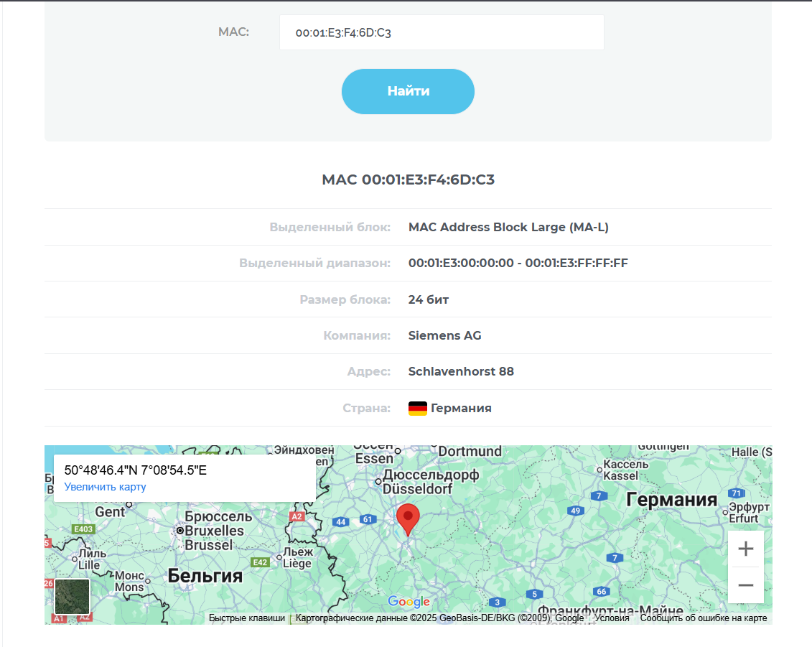Screen dimensions: 812x647
Task: Click the Компания field label
Action: [357, 335]
